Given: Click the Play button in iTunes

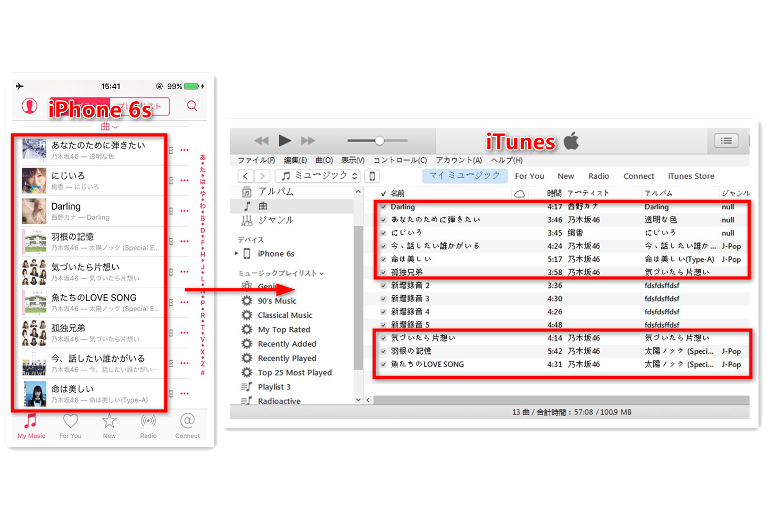Looking at the screenshot, I should [285, 140].
